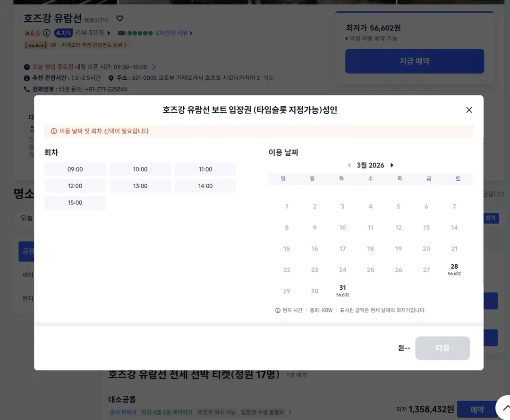Select the 09:00 time slot
Screen dimensions: 510x420
pos(75,169)
